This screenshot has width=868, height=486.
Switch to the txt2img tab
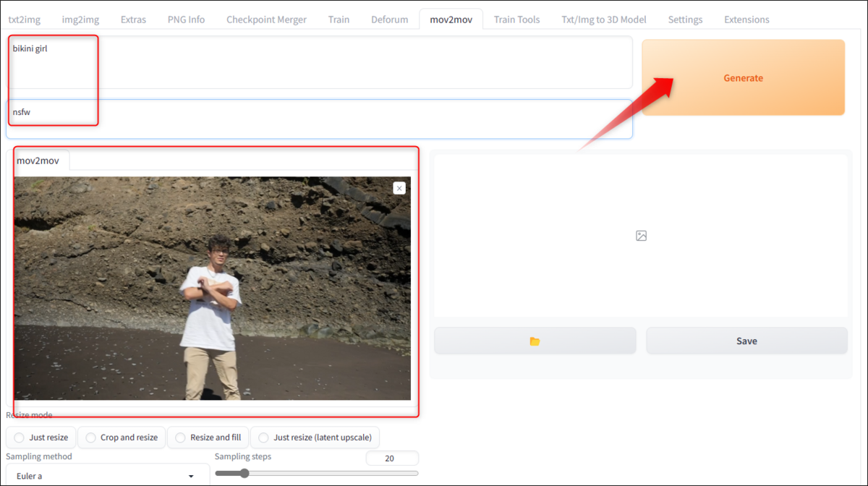coord(24,20)
